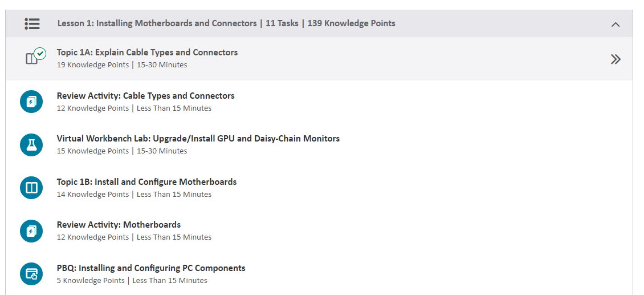This screenshot has width=644, height=295.
Task: Click the flashcard icon for Motherboards review
Action: click(x=31, y=231)
